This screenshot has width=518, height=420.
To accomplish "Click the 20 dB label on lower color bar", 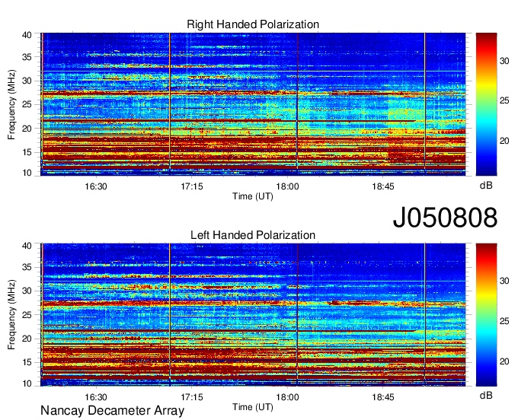I will 504,361.
